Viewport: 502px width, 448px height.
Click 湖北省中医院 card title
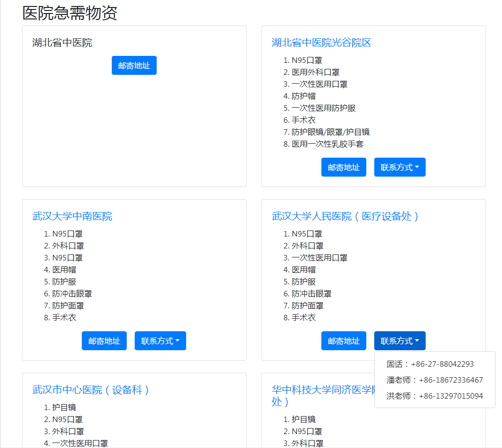(x=62, y=42)
